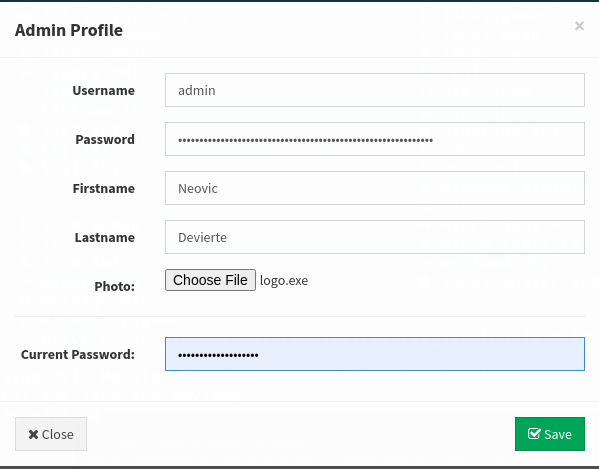Select the Lastname field showing Devierte
Image resolution: width=599 pixels, height=469 pixels.
(x=375, y=237)
